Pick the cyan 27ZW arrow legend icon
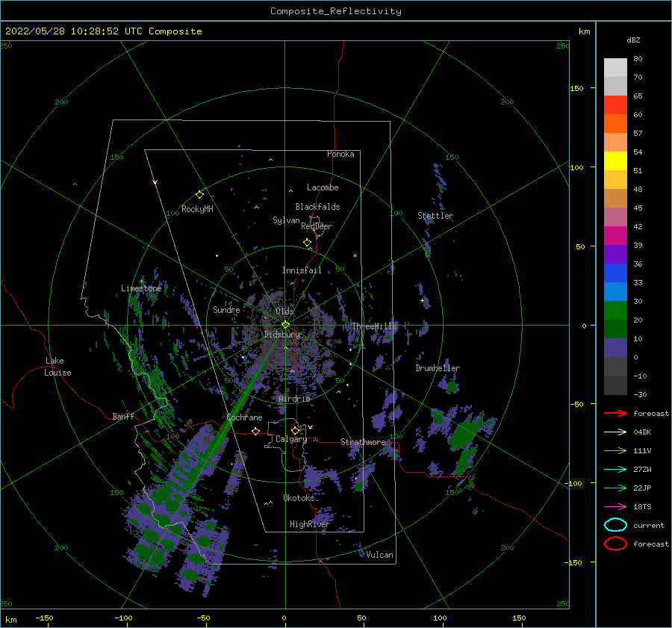The image size is (672, 628). point(615,470)
